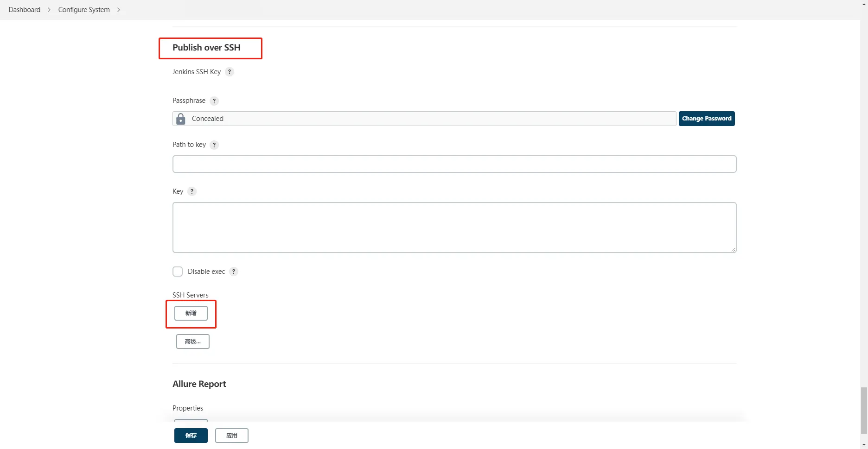The image size is (868, 449).
Task: Open the chevron after Configure System
Action: (x=119, y=10)
